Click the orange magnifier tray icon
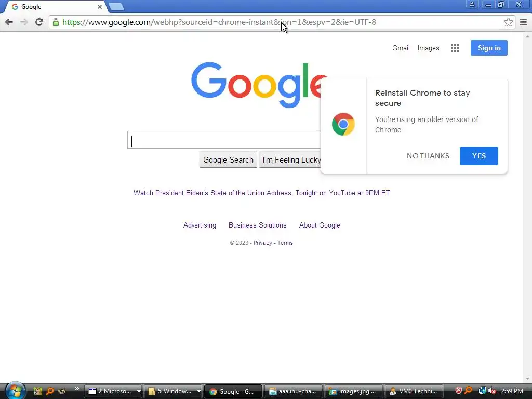The width and height of the screenshot is (532, 399). (468, 391)
